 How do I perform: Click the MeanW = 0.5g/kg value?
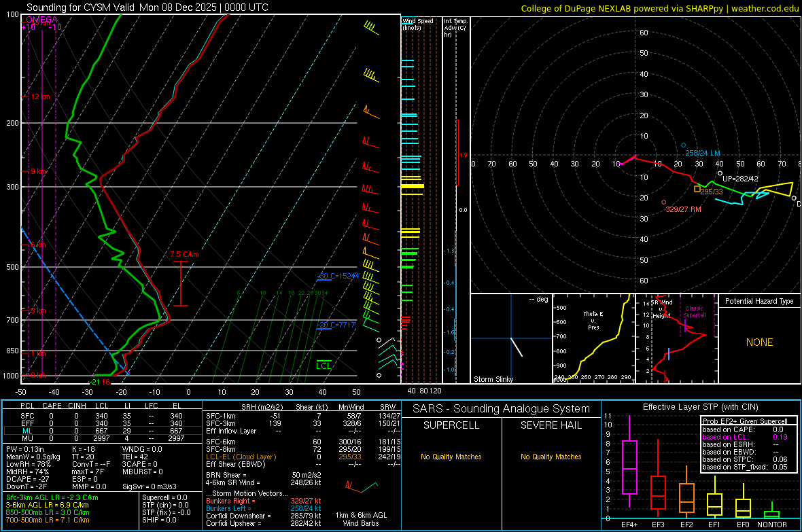[33, 457]
